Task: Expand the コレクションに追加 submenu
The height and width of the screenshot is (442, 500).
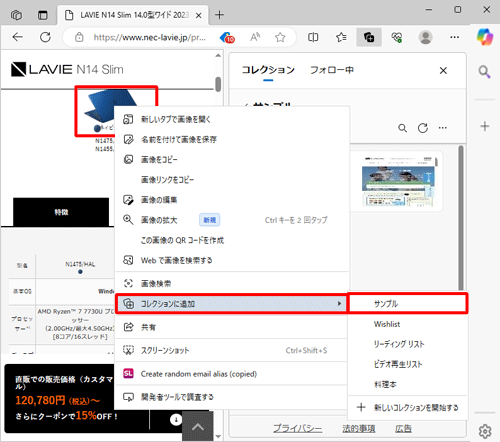Action: 232,304
